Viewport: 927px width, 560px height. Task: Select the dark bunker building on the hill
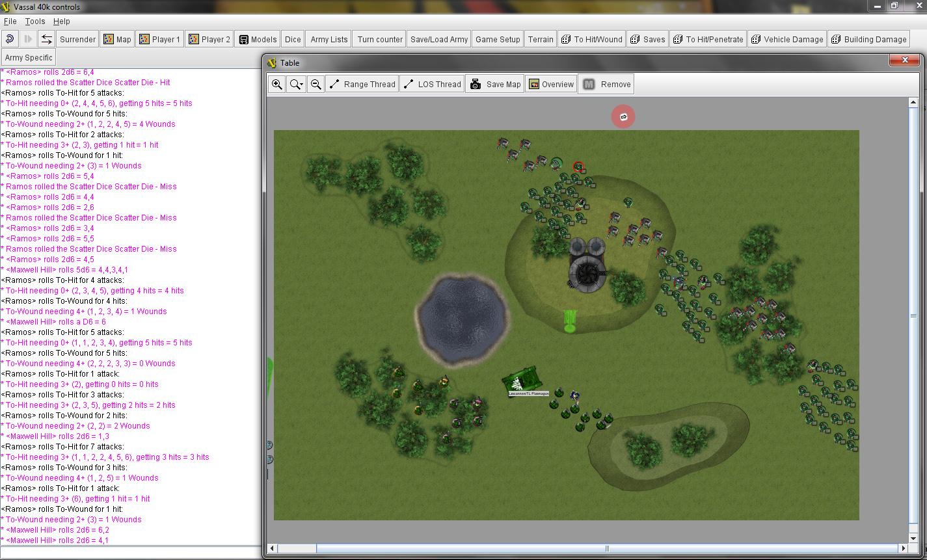pos(587,265)
